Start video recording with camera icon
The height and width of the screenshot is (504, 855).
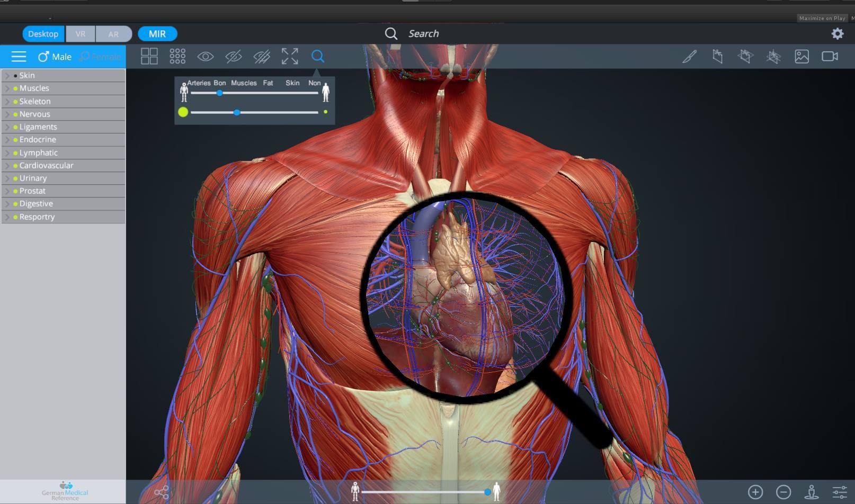(830, 56)
